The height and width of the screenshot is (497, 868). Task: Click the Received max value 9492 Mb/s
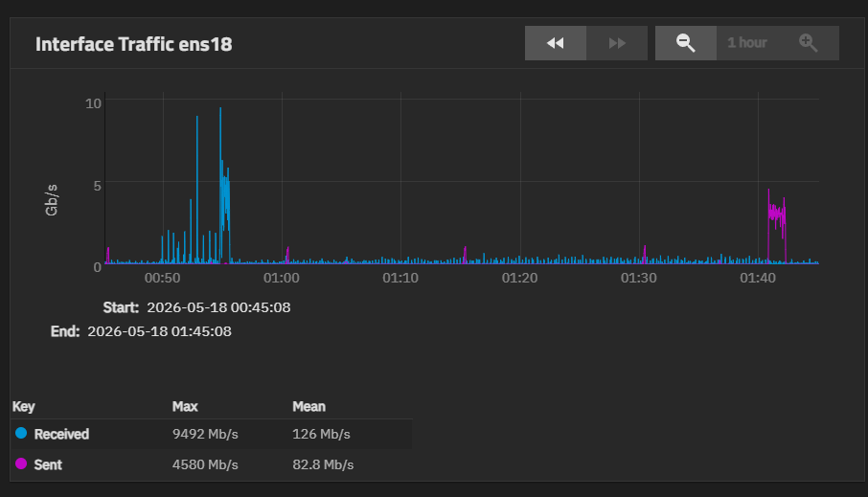click(205, 434)
